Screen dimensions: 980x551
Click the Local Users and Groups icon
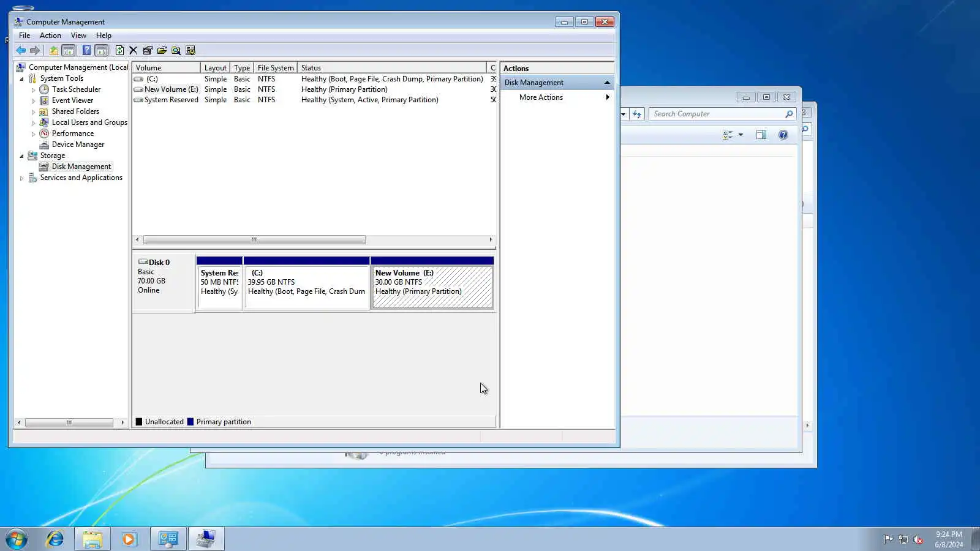click(44, 122)
